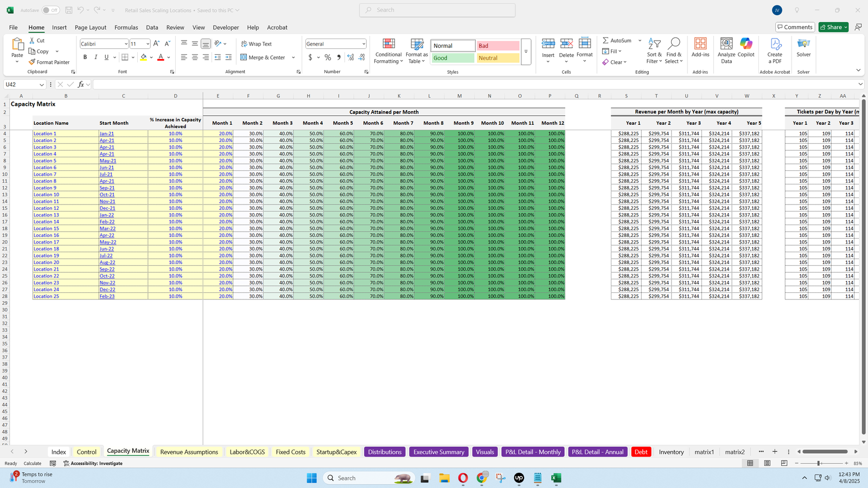Viewport: 868px width, 488px height.
Task: Open the Comments pane button
Action: pos(794,27)
